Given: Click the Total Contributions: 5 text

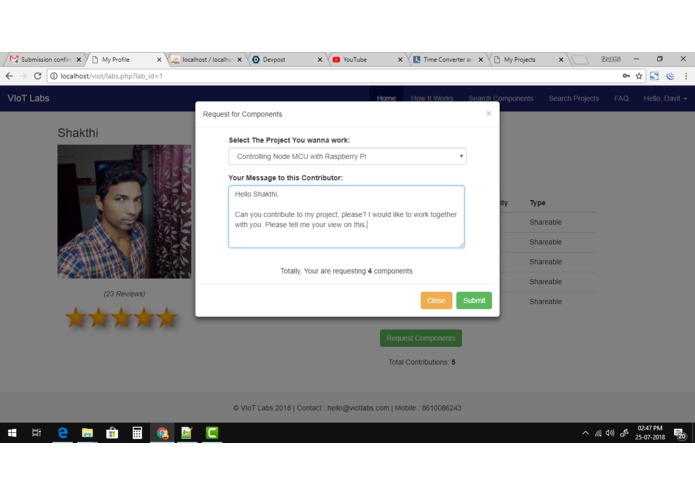Looking at the screenshot, I should click(x=422, y=362).
